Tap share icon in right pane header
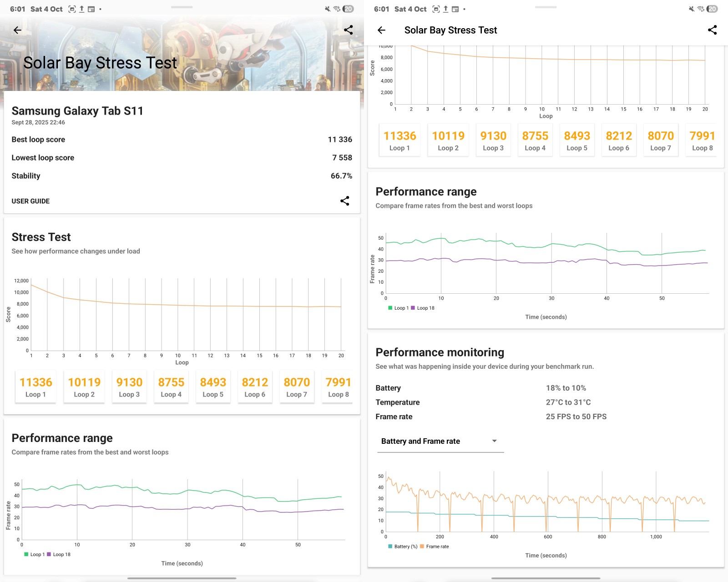The image size is (728, 582). click(x=712, y=30)
